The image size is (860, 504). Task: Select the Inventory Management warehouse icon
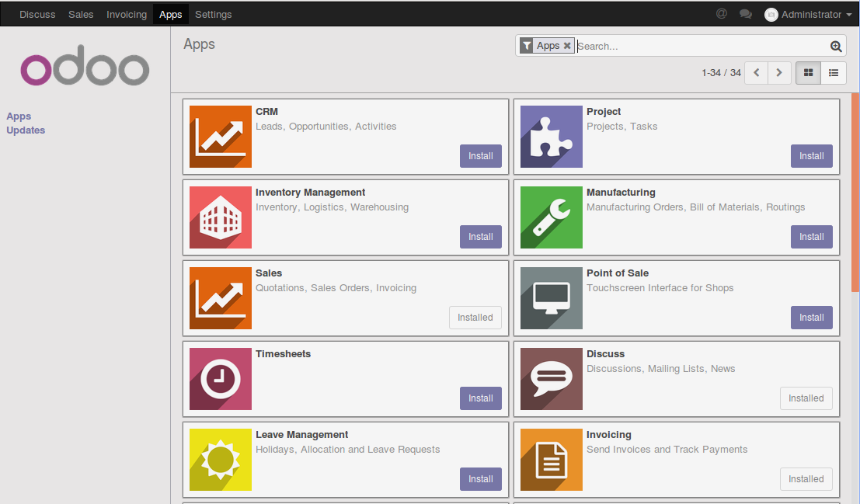(x=221, y=217)
